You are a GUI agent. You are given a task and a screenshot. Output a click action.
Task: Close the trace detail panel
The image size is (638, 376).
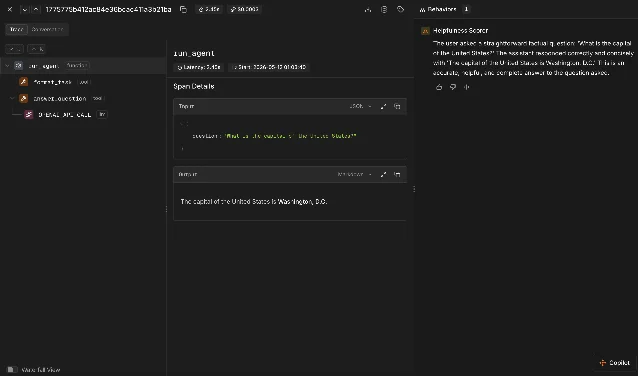point(10,9)
